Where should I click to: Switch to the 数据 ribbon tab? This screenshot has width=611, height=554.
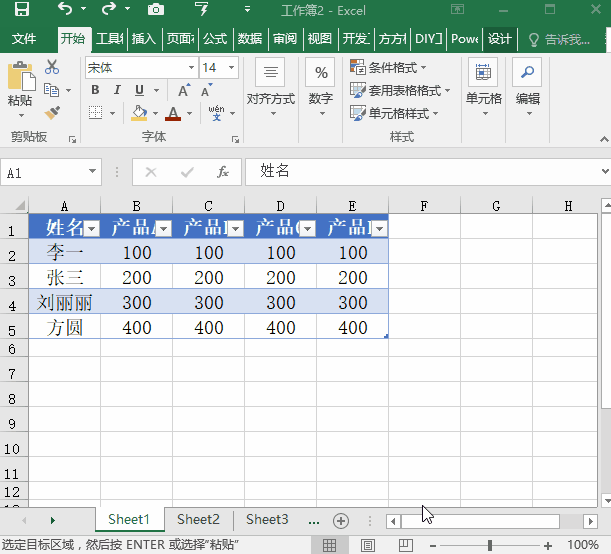pyautogui.click(x=250, y=39)
